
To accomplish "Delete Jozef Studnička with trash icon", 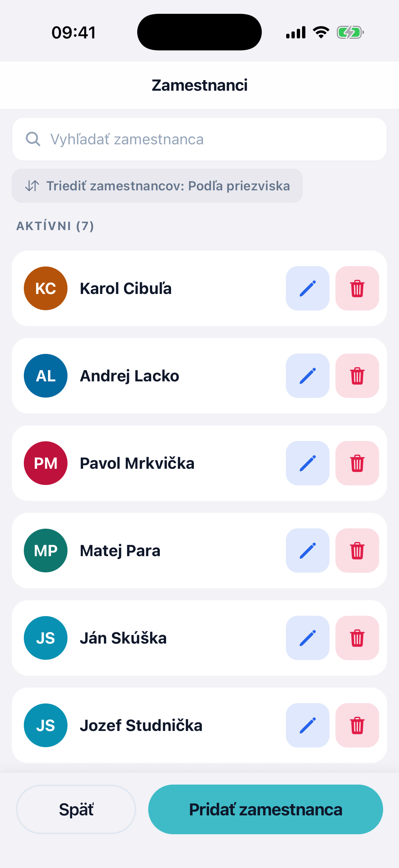I will click(x=357, y=725).
